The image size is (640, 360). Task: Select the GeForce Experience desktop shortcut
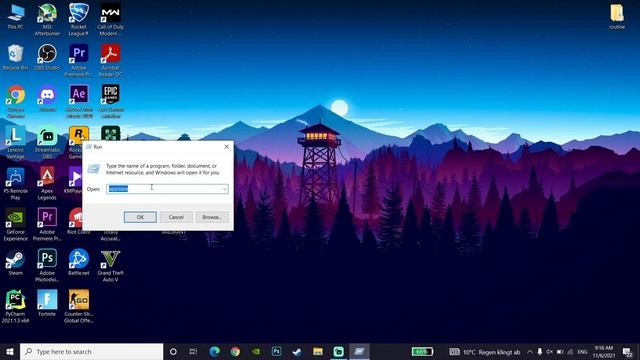(x=16, y=224)
